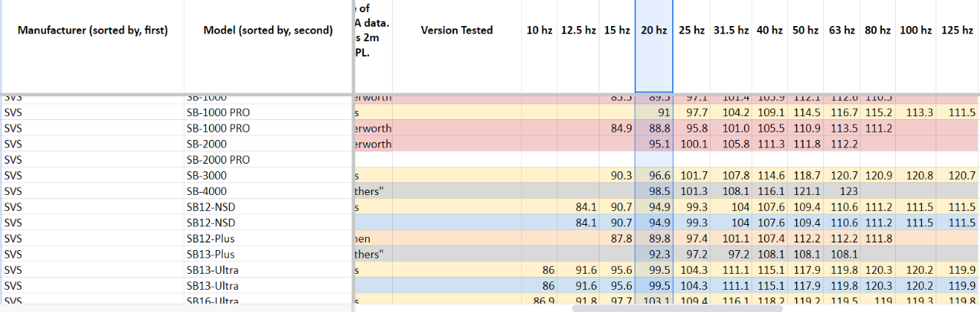This screenshot has width=980, height=312.
Task: Select the SB-2000 model cell
Action: click(268, 144)
